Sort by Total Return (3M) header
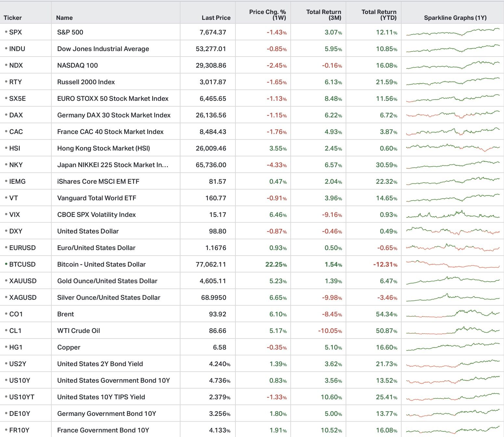 (324, 15)
